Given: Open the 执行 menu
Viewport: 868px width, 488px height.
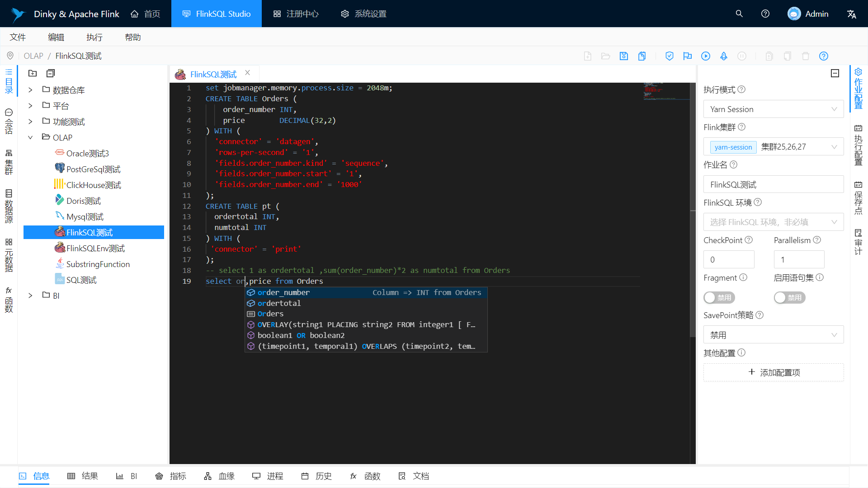Looking at the screenshot, I should coord(94,37).
